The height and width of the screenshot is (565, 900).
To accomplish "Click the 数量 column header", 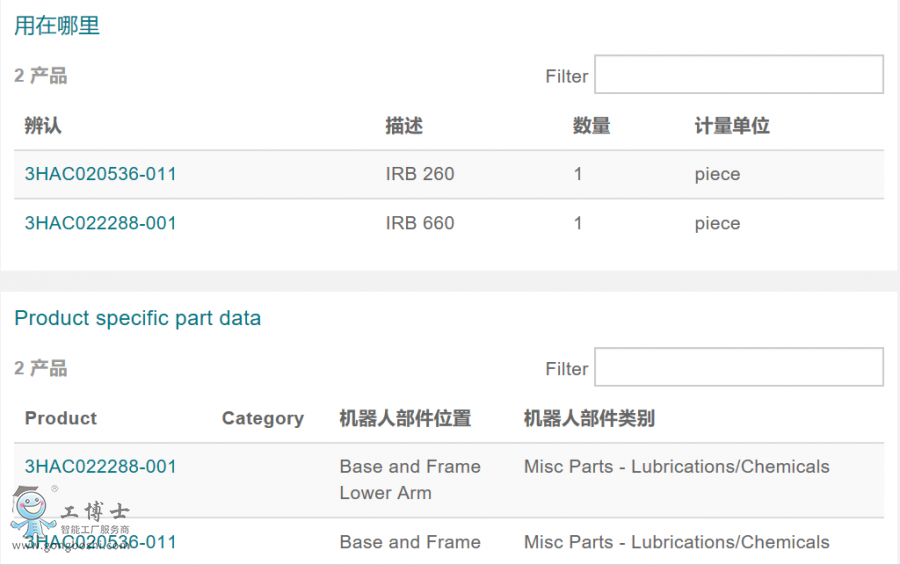I will [591, 126].
